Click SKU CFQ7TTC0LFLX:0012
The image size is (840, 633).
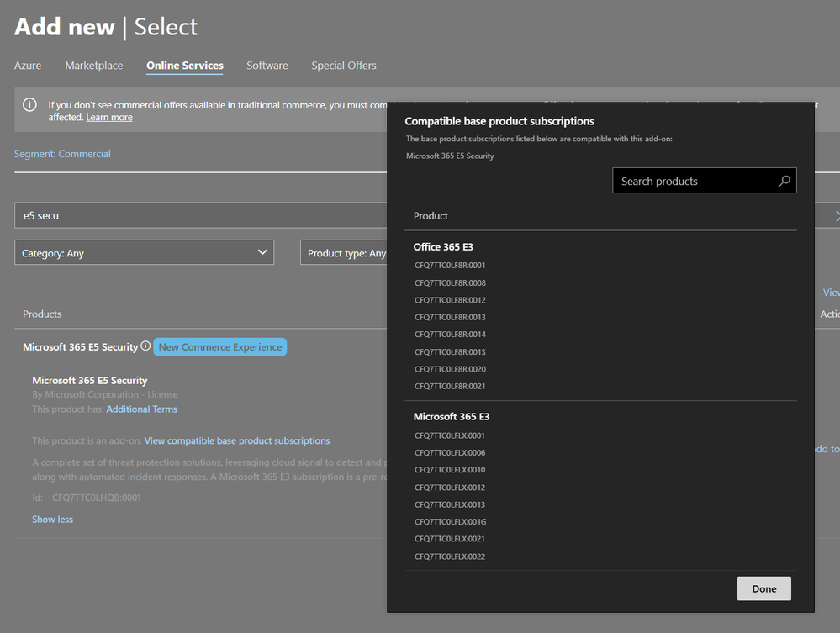[x=450, y=488]
